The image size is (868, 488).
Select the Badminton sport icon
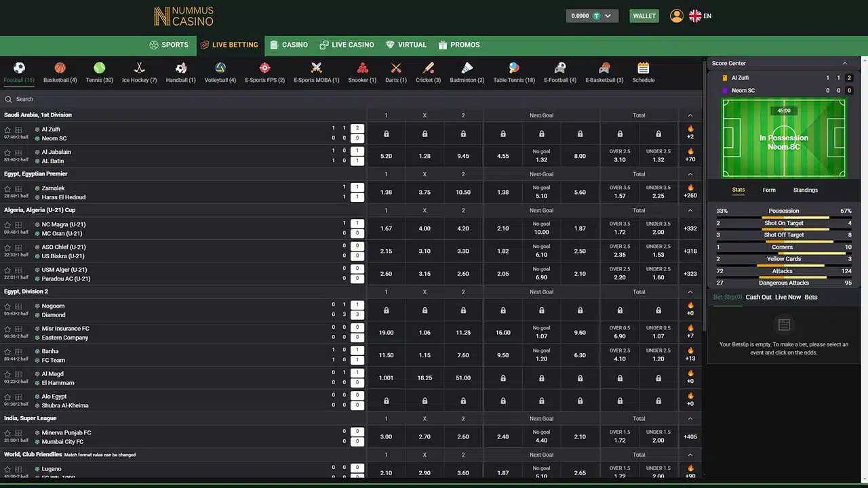tap(467, 68)
